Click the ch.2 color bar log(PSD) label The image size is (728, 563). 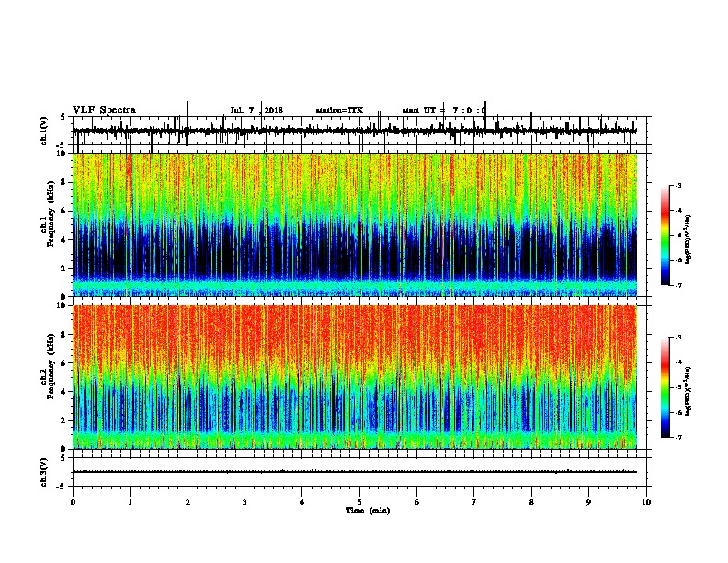688,391
